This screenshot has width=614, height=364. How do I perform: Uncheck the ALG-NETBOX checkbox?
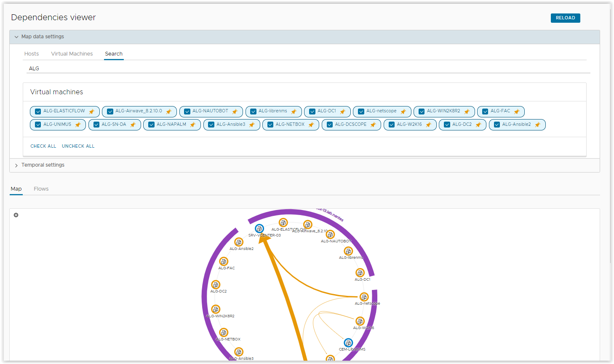tap(270, 125)
